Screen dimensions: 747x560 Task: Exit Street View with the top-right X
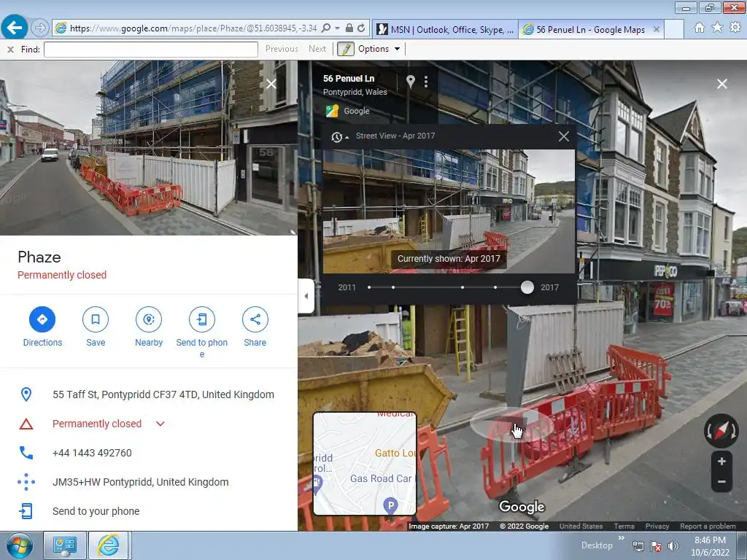(x=721, y=85)
